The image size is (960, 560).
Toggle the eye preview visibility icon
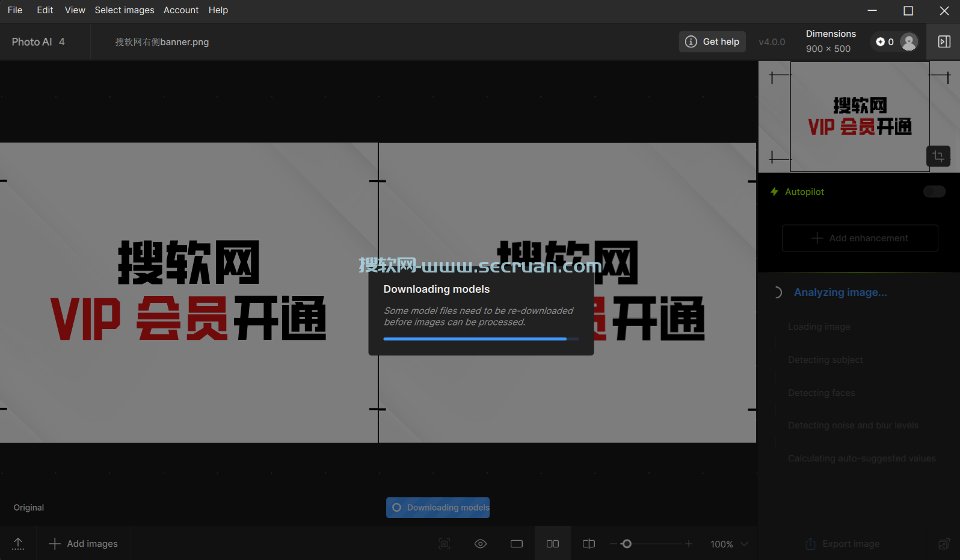481,544
